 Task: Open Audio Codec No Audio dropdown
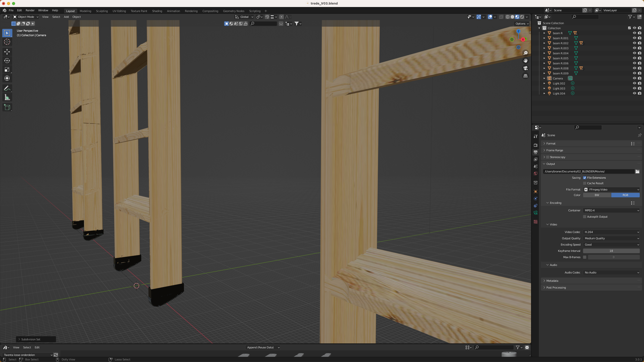tap(611, 273)
